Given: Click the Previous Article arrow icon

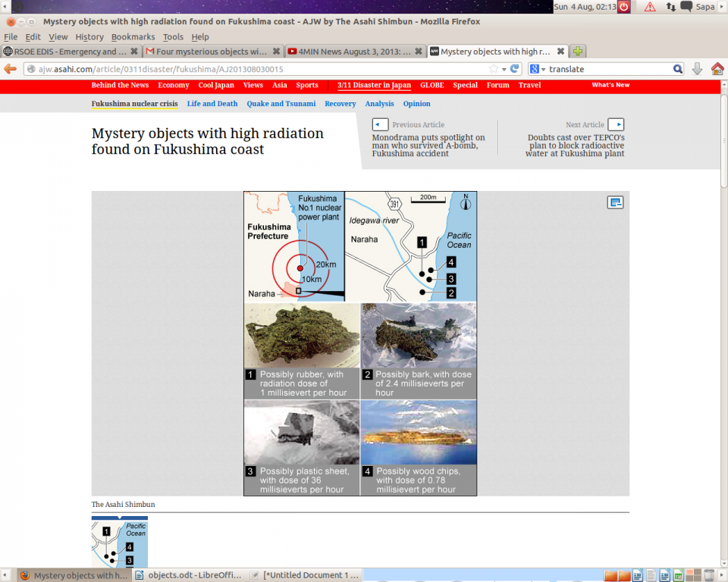Looking at the screenshot, I should (380, 124).
